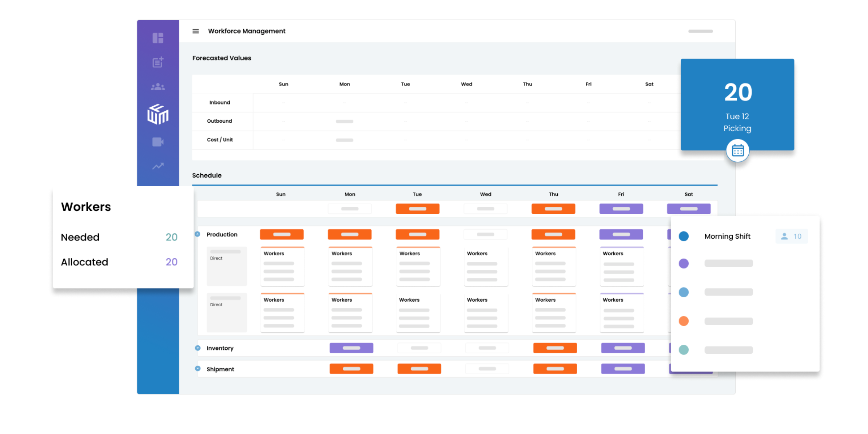The width and height of the screenshot is (868, 434).
Task: Open the hamburger menu beside Workforce Management
Action: pos(195,31)
